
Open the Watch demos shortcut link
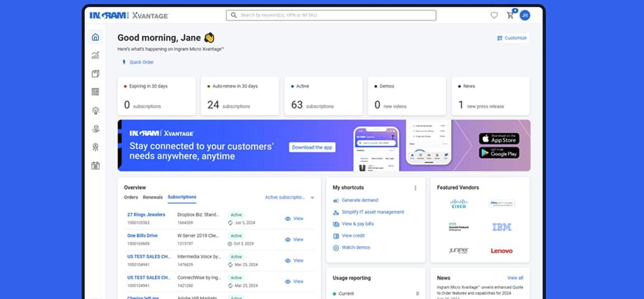(356, 248)
